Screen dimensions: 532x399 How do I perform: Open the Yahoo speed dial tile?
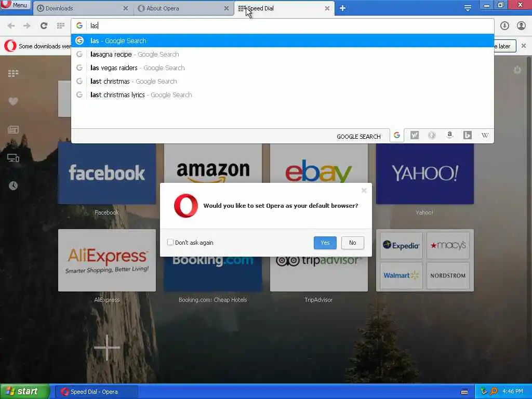pos(425,174)
